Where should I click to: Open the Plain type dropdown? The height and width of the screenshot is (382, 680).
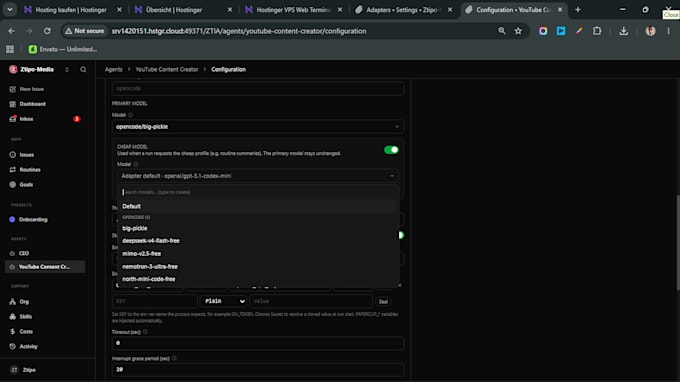[x=223, y=301]
